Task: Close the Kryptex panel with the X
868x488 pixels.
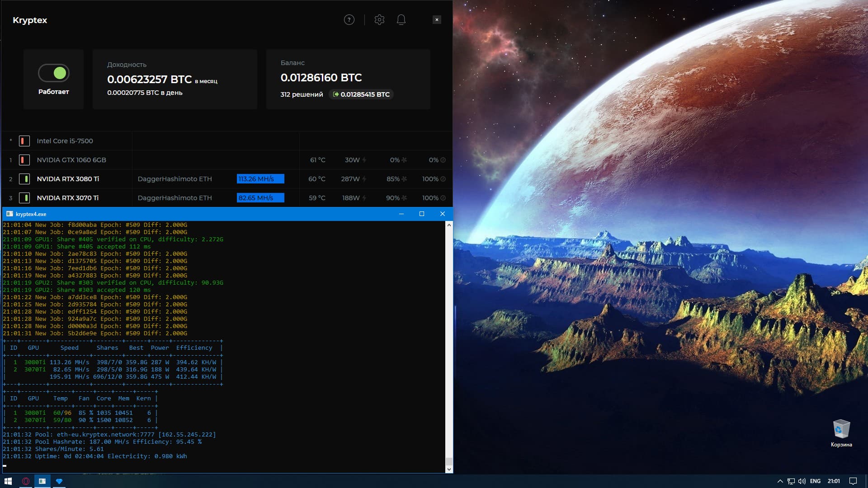Action: tap(437, 20)
